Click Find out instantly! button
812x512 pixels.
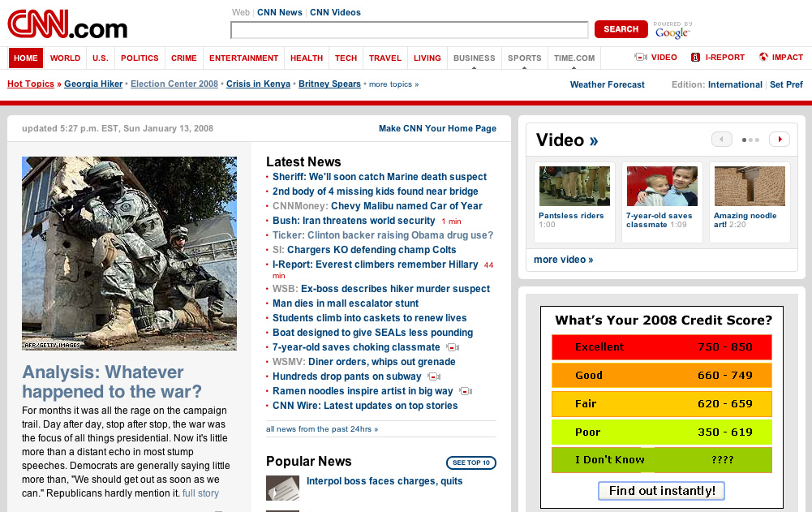[x=661, y=491]
